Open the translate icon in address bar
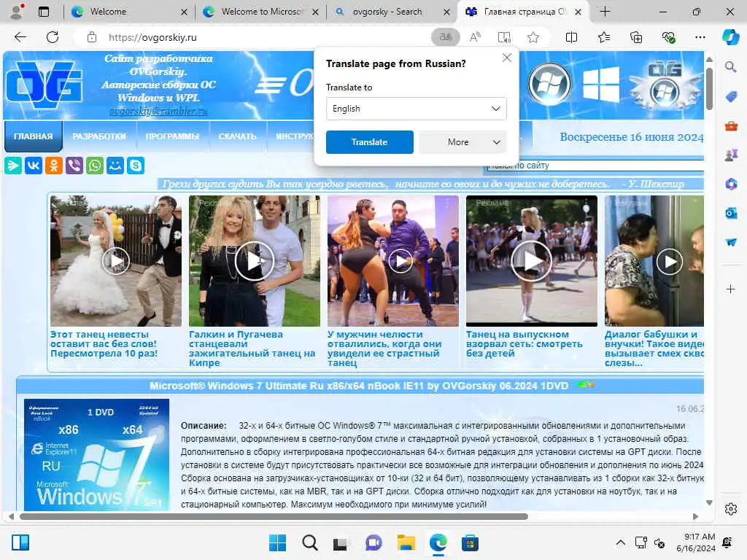Screen dimensions: 747x560 pyautogui.click(x=446, y=37)
